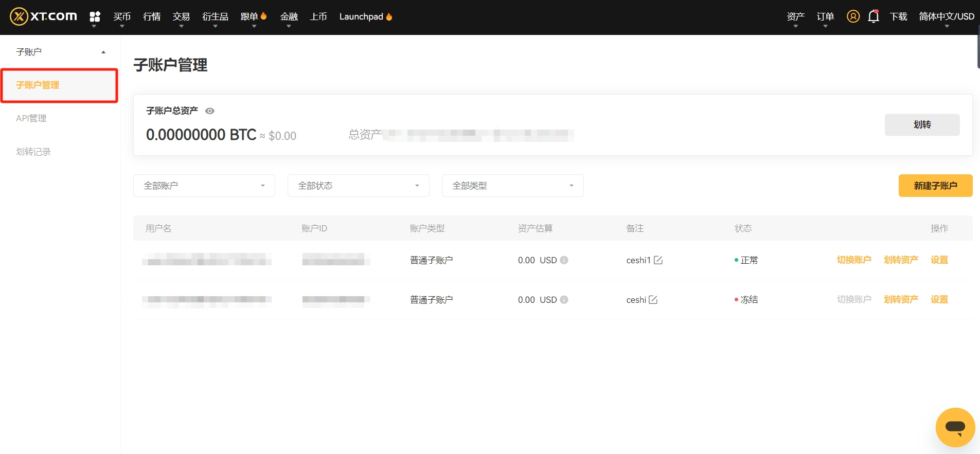The image size is (980, 454).
Task: Open the 订单 menu
Action: [x=825, y=17]
